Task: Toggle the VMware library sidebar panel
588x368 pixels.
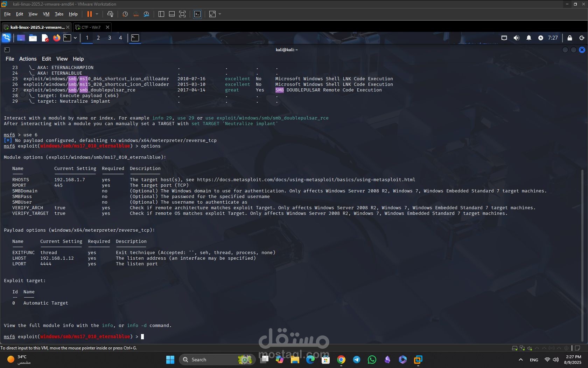Action: point(161,14)
